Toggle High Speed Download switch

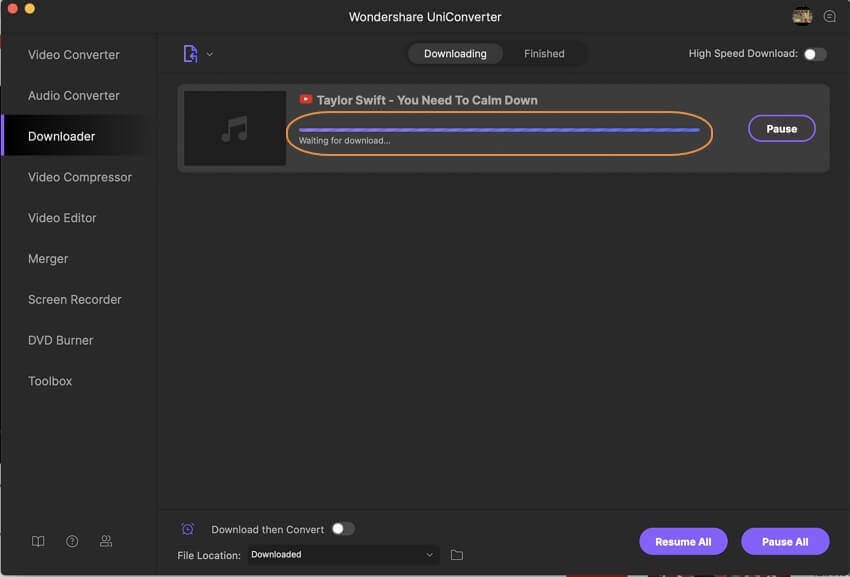(815, 54)
